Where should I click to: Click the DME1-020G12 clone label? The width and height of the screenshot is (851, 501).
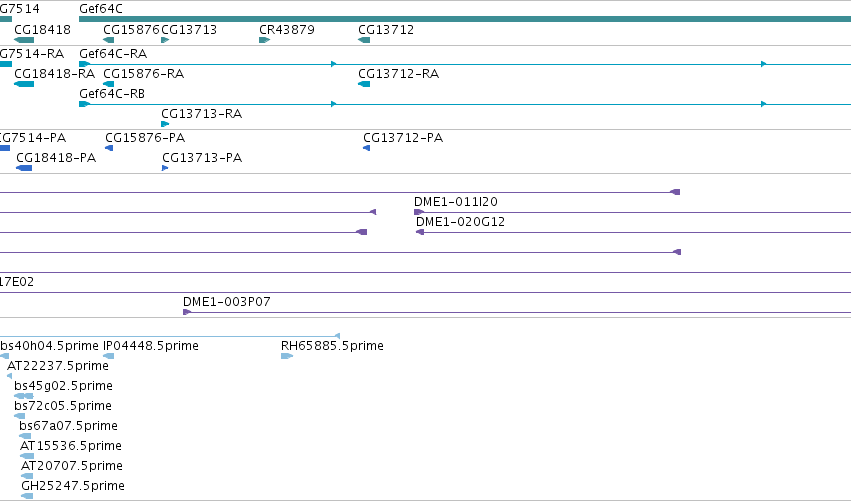click(460, 221)
